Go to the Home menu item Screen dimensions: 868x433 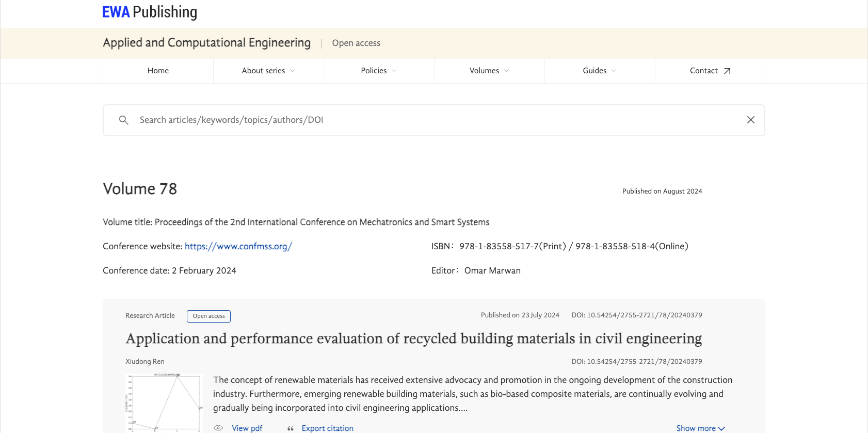pyautogui.click(x=158, y=71)
